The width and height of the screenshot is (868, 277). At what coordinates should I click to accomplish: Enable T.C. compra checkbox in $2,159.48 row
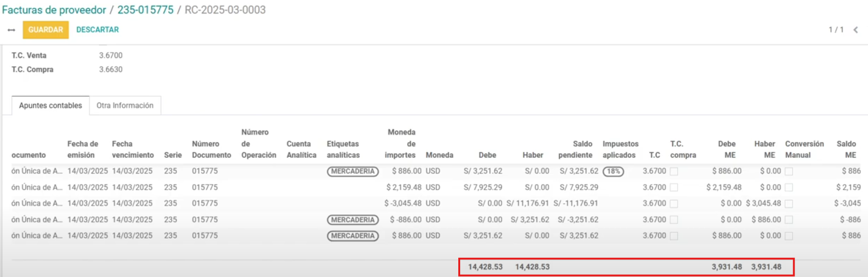pyautogui.click(x=674, y=188)
